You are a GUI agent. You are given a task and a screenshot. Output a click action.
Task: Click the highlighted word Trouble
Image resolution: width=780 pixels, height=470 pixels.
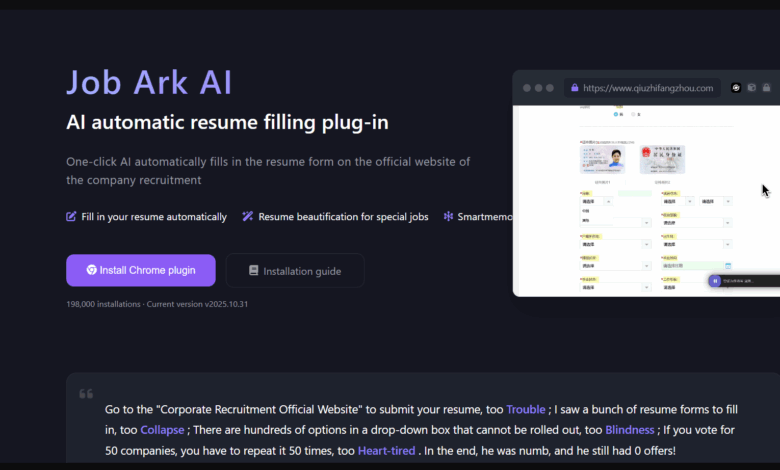(x=526, y=409)
